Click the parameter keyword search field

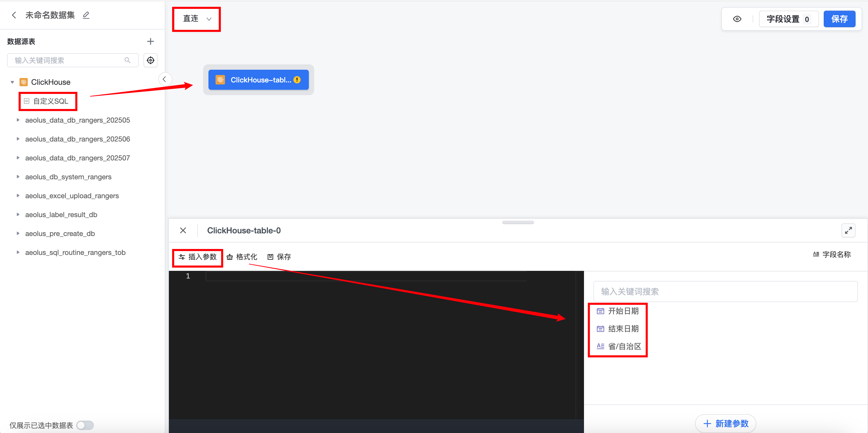point(725,291)
